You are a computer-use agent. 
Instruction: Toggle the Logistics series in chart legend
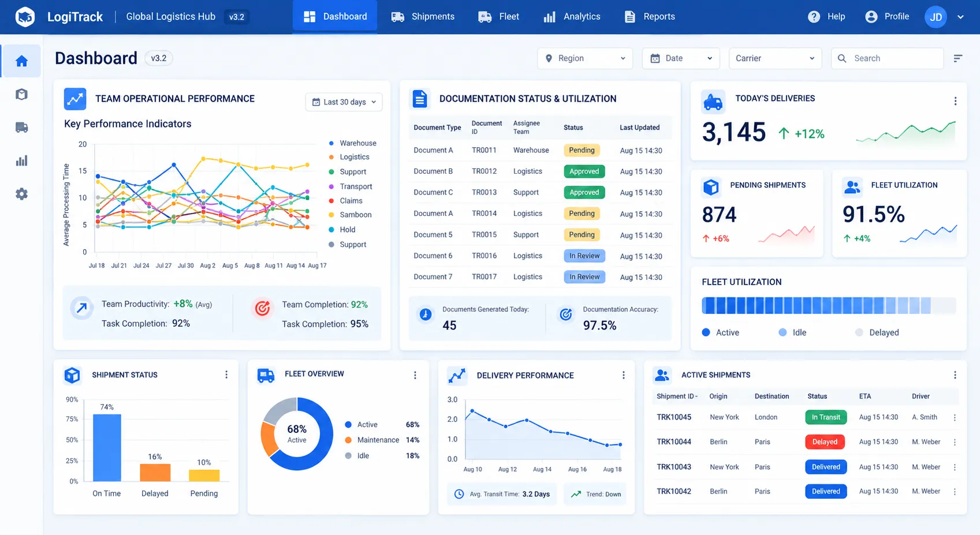coord(349,157)
